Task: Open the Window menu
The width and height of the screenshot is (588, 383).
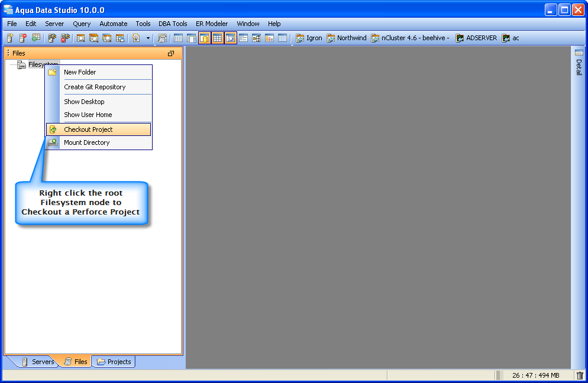Action: click(x=248, y=24)
